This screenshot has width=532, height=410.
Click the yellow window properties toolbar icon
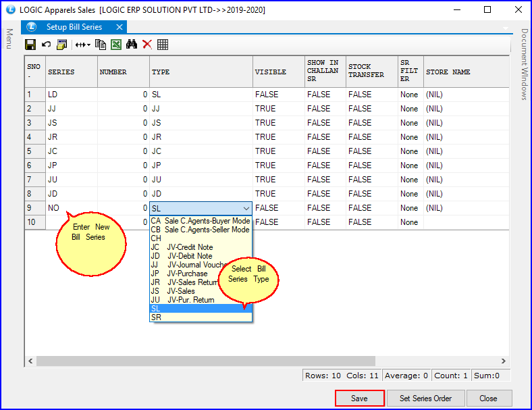(61, 45)
